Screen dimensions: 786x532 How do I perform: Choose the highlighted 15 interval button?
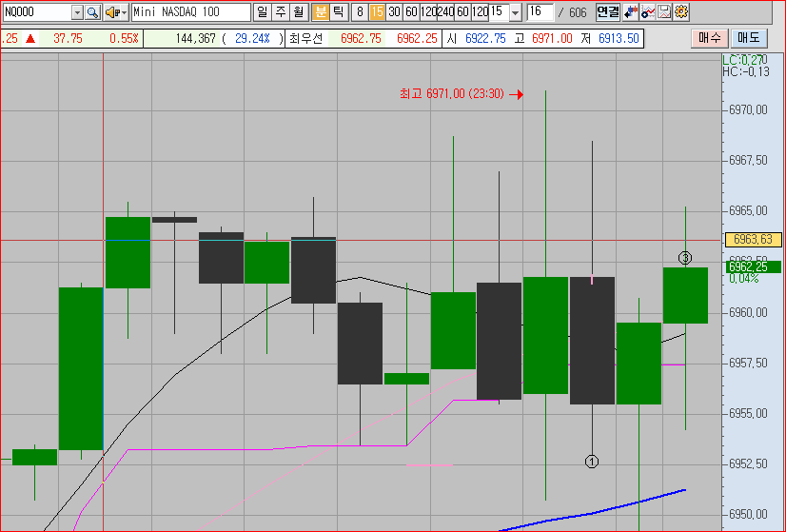(378, 12)
